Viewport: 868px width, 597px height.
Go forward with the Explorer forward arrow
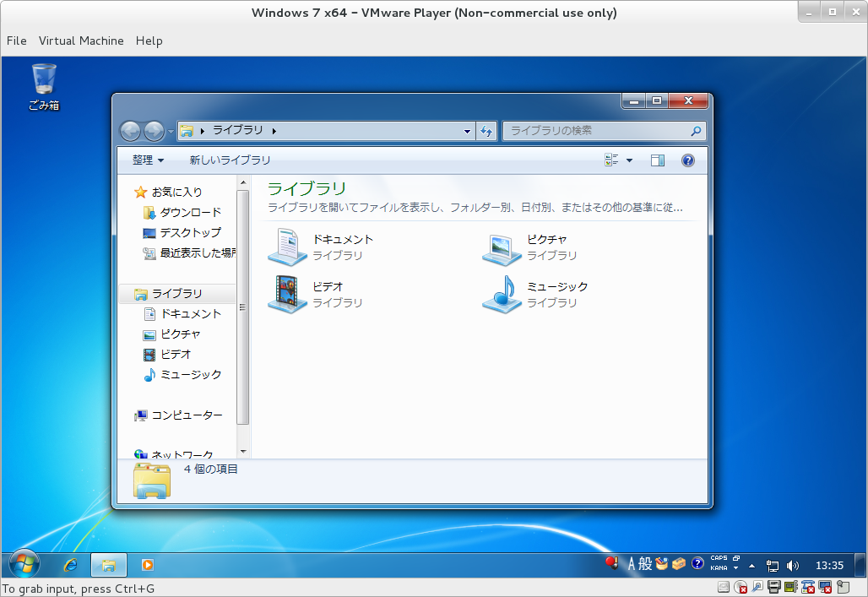click(x=154, y=131)
